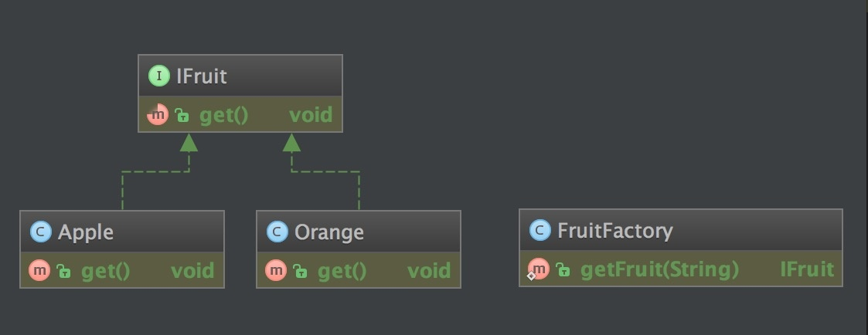Click the FruitFactory class icon
This screenshot has width=868, height=335.
(540, 230)
